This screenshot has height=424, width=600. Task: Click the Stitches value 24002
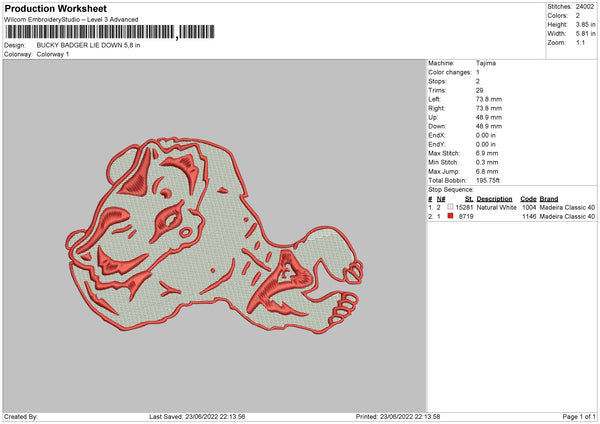[585, 7]
